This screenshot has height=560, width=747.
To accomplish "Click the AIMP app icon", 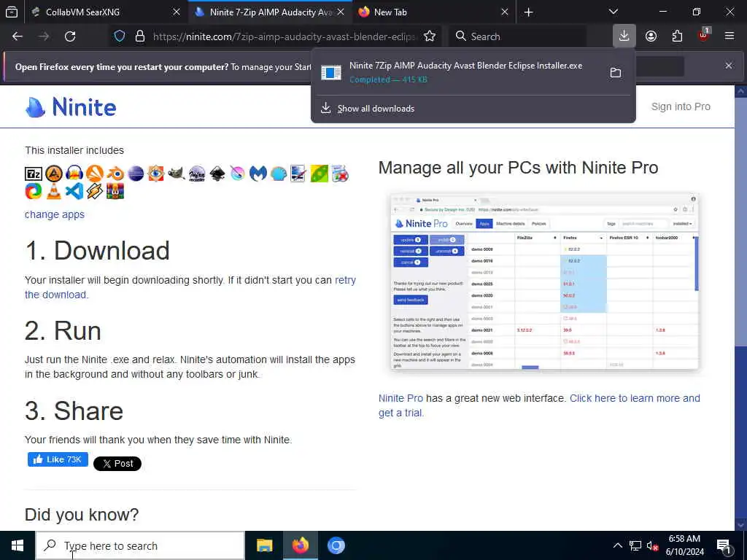I will pos(54,174).
